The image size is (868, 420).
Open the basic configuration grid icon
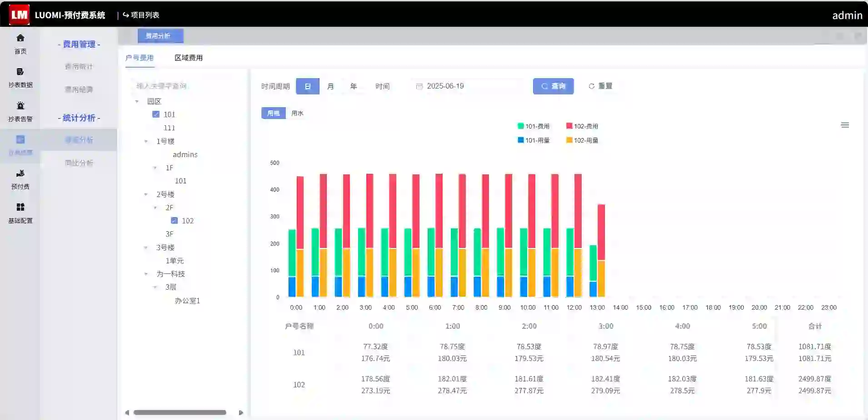[20, 208]
